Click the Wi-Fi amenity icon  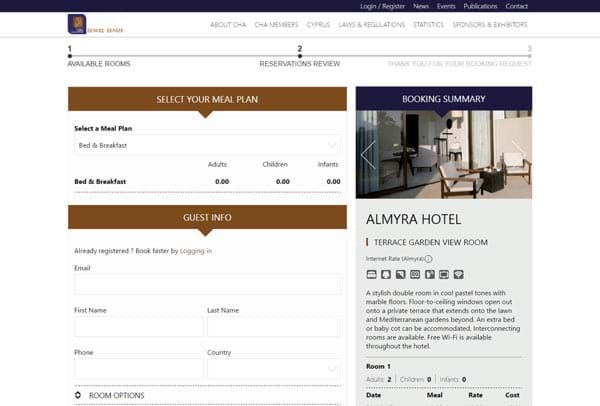click(458, 274)
